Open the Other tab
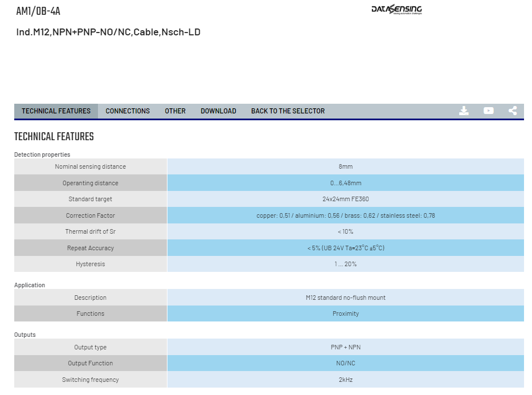 175,111
